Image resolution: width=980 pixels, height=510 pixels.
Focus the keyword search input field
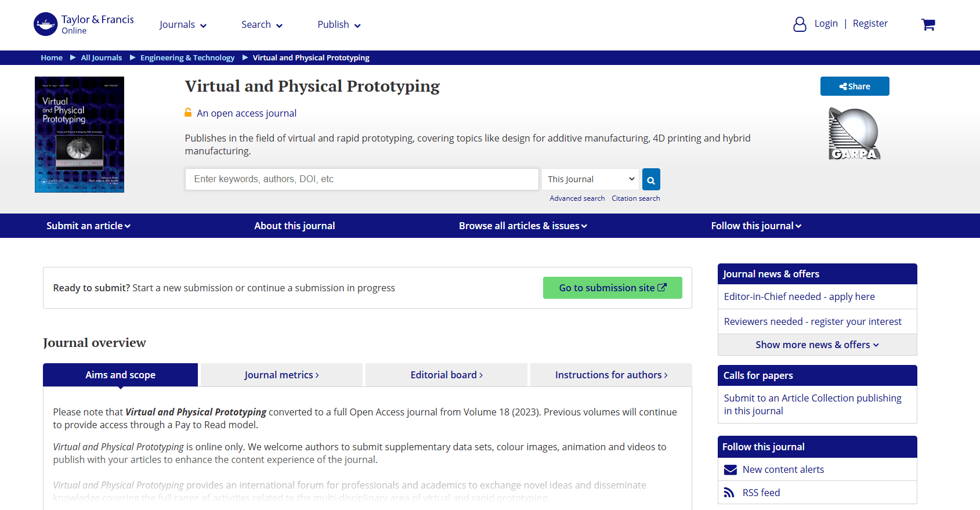pyautogui.click(x=362, y=179)
